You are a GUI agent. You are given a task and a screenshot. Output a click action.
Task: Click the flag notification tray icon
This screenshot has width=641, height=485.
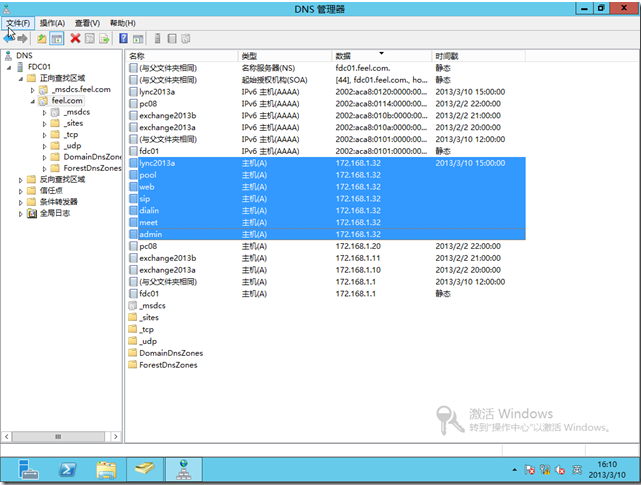click(x=529, y=470)
